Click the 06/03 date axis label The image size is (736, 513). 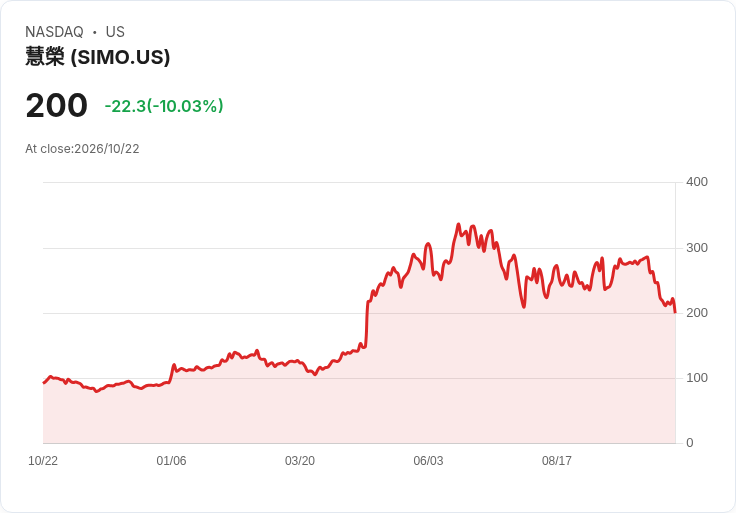click(x=428, y=460)
